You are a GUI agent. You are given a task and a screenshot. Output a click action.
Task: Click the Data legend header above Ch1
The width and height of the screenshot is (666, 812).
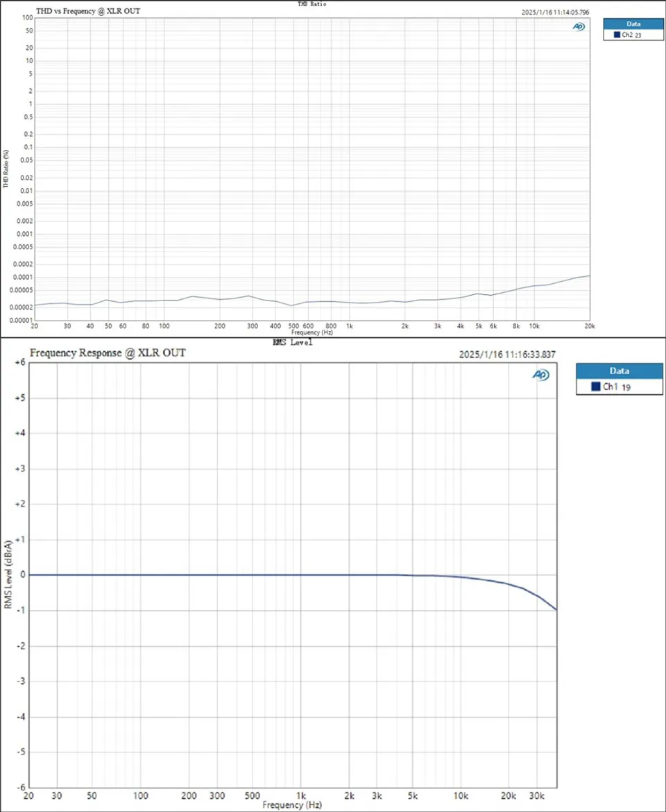620,371
